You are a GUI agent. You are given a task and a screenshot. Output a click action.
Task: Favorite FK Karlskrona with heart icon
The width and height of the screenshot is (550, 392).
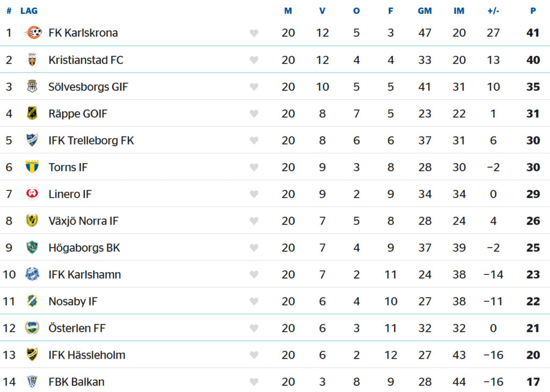tap(254, 33)
